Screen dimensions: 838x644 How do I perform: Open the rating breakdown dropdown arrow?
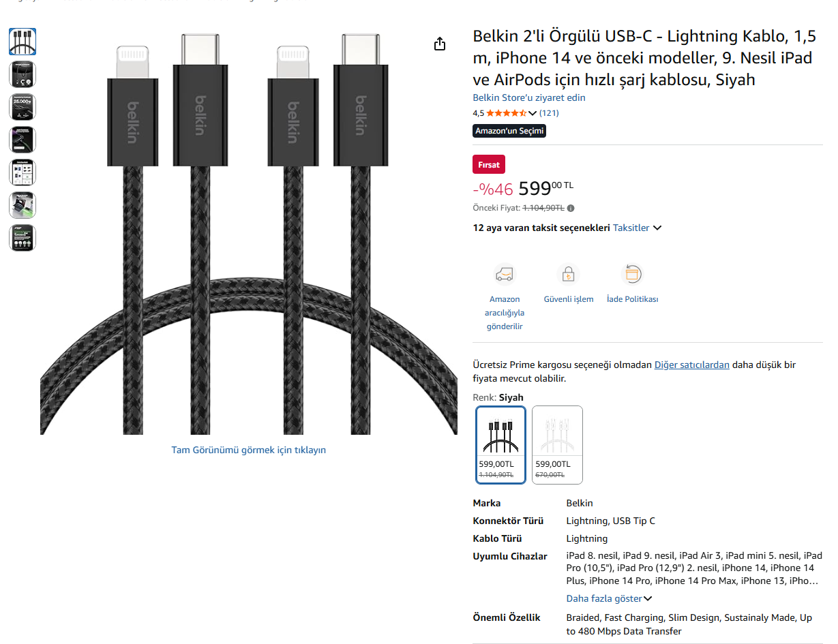coord(533,113)
